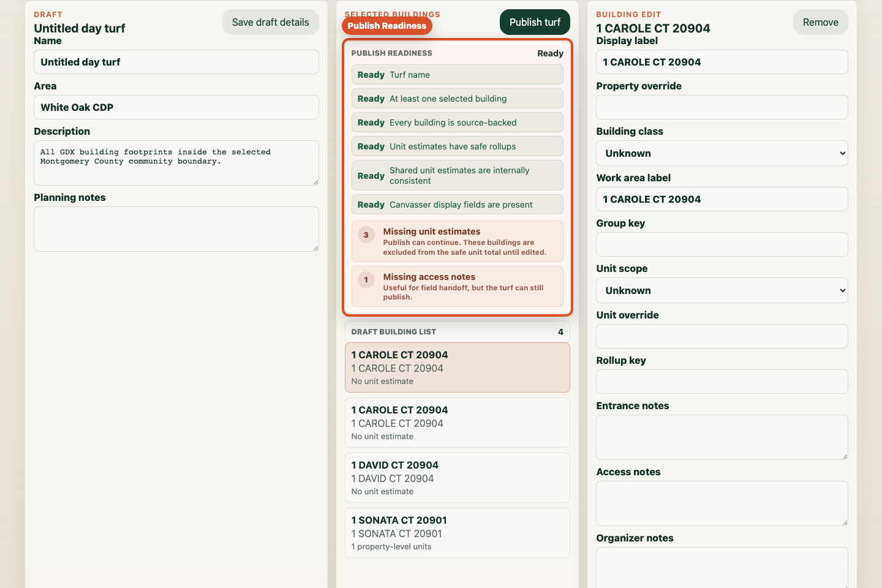
Task: Focus the Planning notes text area
Action: pyautogui.click(x=176, y=229)
